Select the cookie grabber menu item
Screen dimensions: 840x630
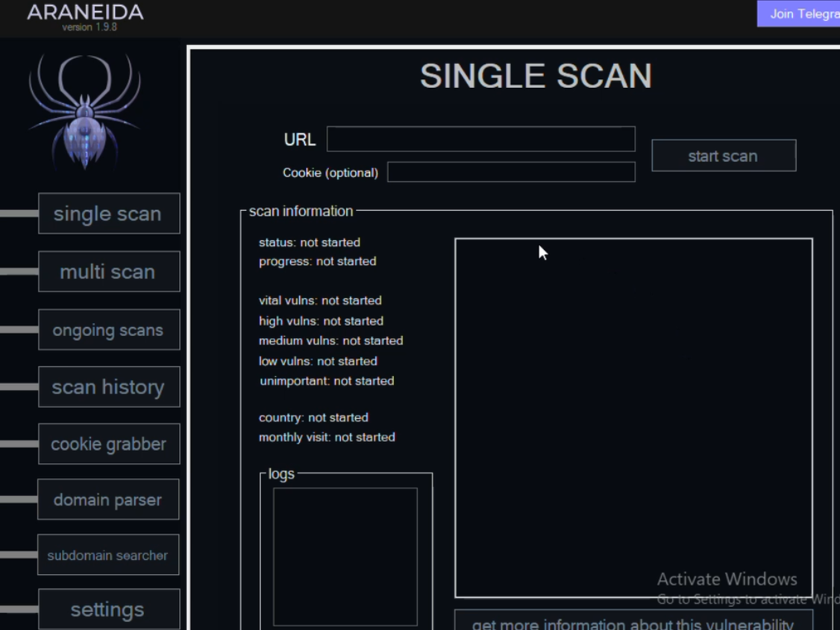(109, 444)
